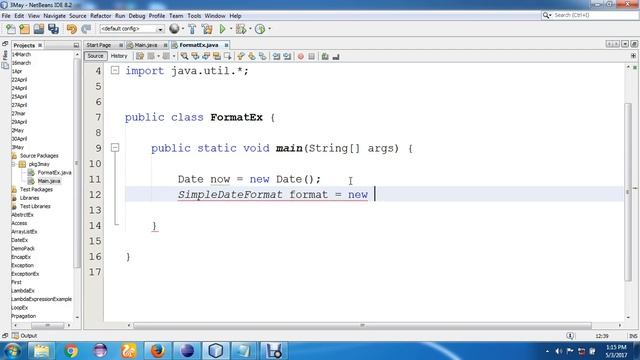Click the Shift Line Right icon
640x360 pixels.
[287, 56]
